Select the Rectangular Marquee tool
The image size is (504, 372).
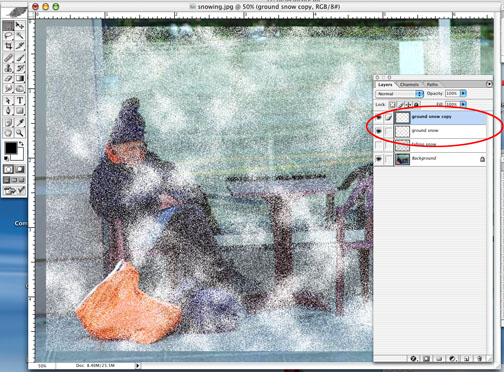pyautogui.click(x=8, y=25)
